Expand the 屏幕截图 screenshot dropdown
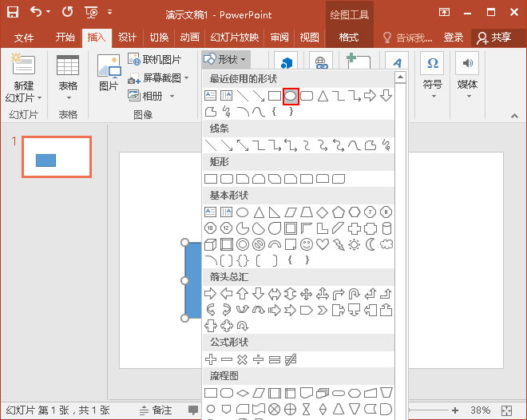Image resolution: width=527 pixels, height=420 pixels. [160, 78]
